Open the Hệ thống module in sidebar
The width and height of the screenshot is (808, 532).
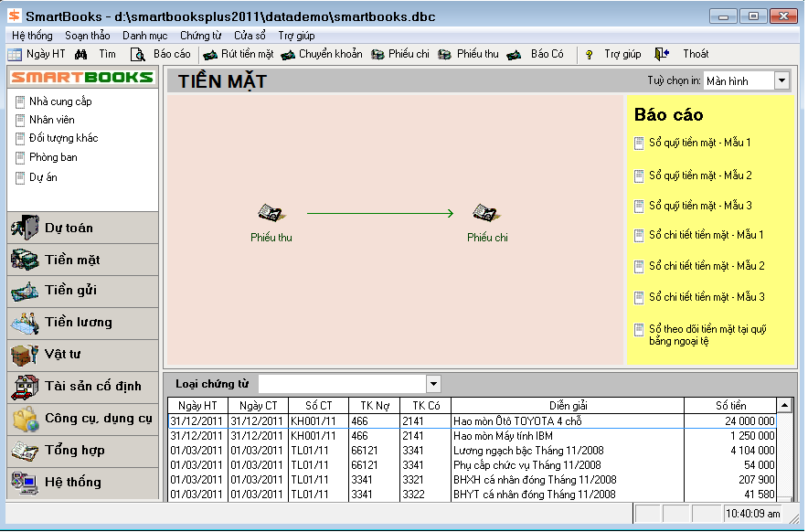pos(83,483)
